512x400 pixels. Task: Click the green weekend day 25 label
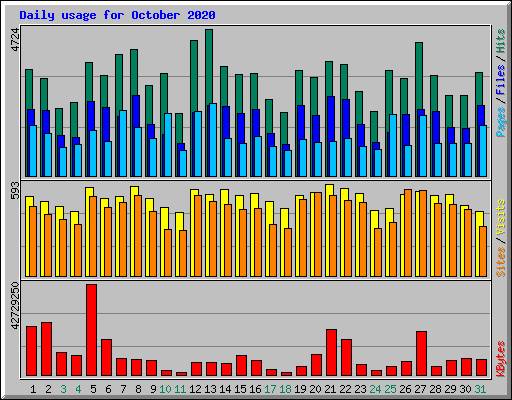[390, 389]
